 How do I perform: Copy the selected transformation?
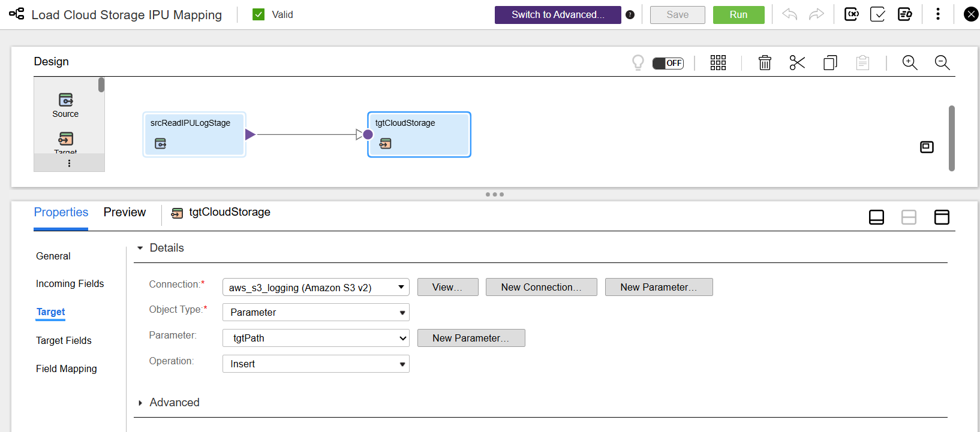(x=830, y=63)
